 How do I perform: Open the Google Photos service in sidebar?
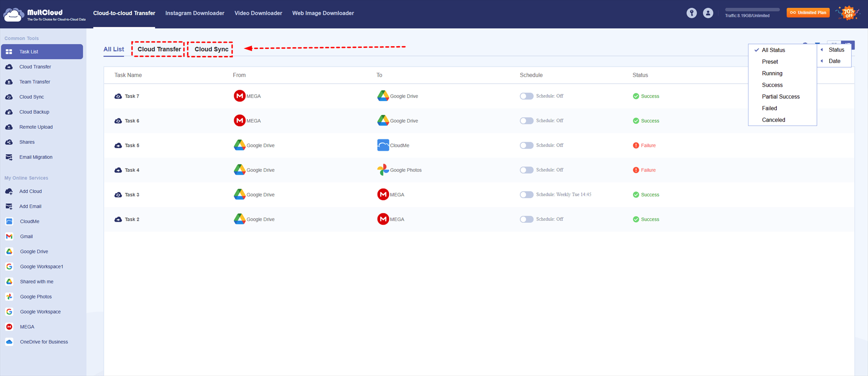pos(35,297)
